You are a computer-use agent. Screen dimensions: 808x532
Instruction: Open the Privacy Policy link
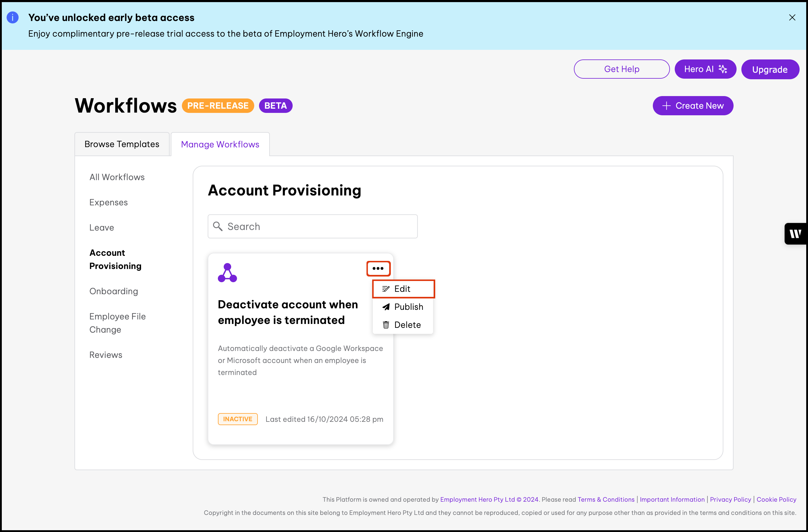click(x=730, y=499)
